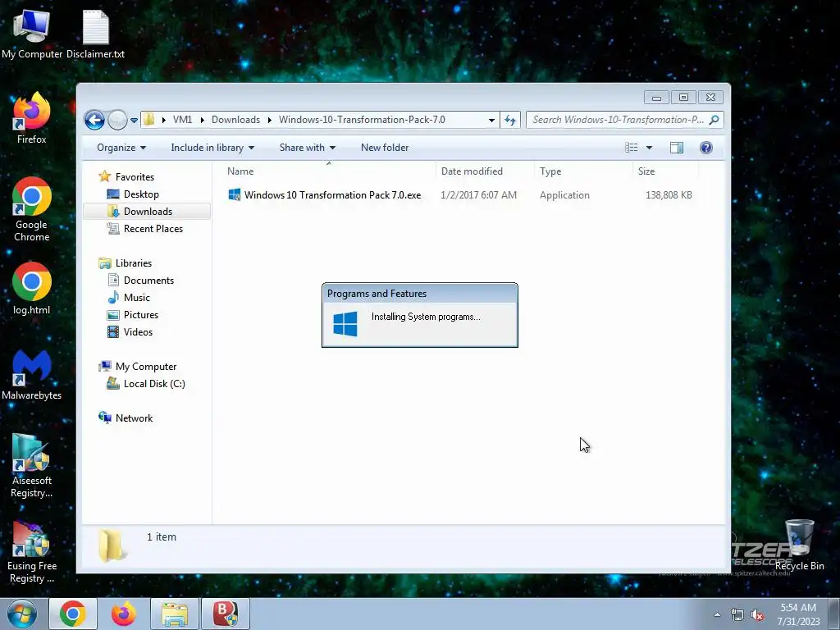Open log.html desktop file

[32, 289]
